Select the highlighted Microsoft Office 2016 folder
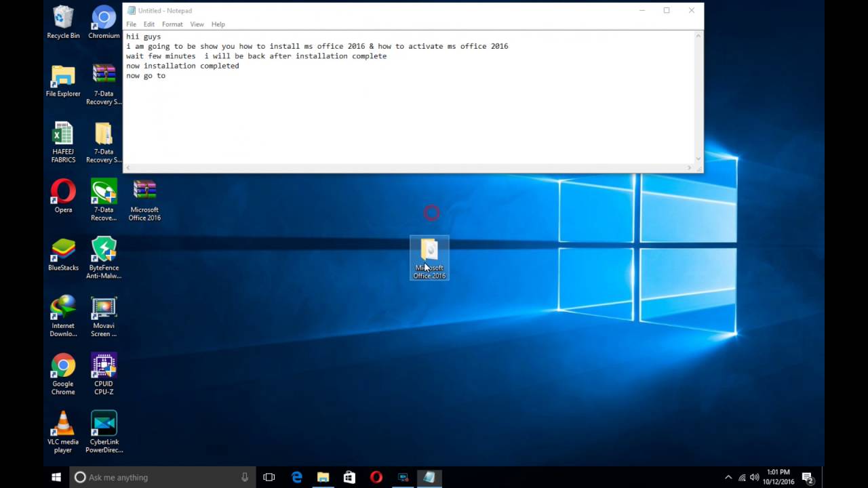This screenshot has width=868, height=488. 429,258
